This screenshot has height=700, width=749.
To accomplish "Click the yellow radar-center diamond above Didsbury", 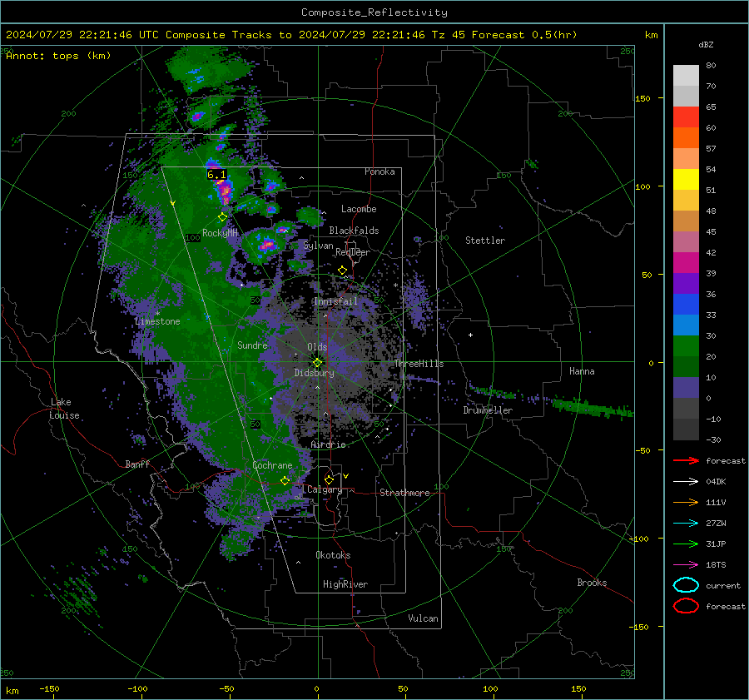I will (x=317, y=362).
